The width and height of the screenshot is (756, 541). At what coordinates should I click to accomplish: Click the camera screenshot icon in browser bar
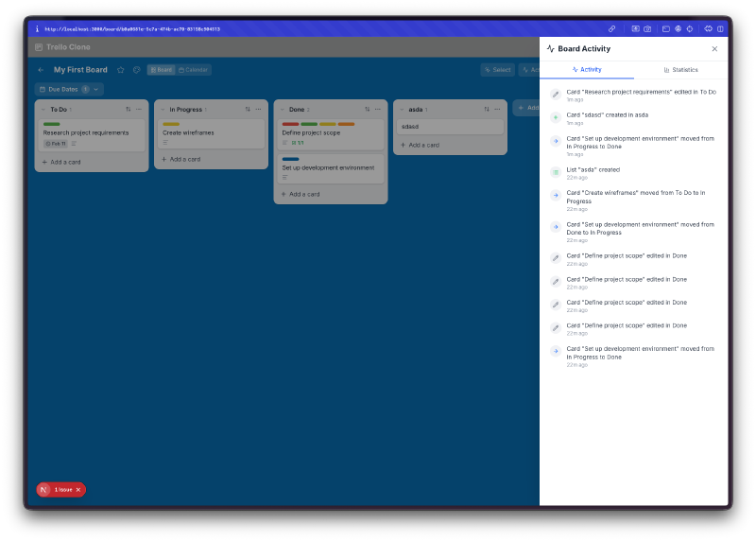click(647, 28)
